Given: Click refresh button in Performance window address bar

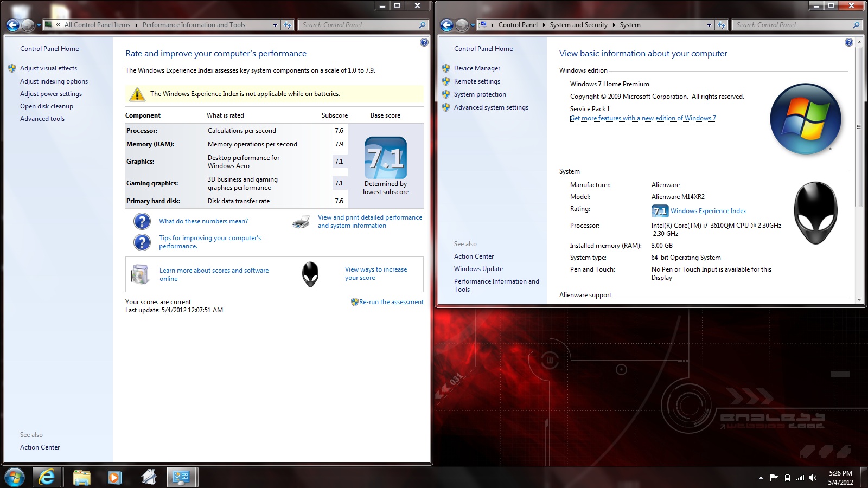Looking at the screenshot, I should tap(288, 25).
